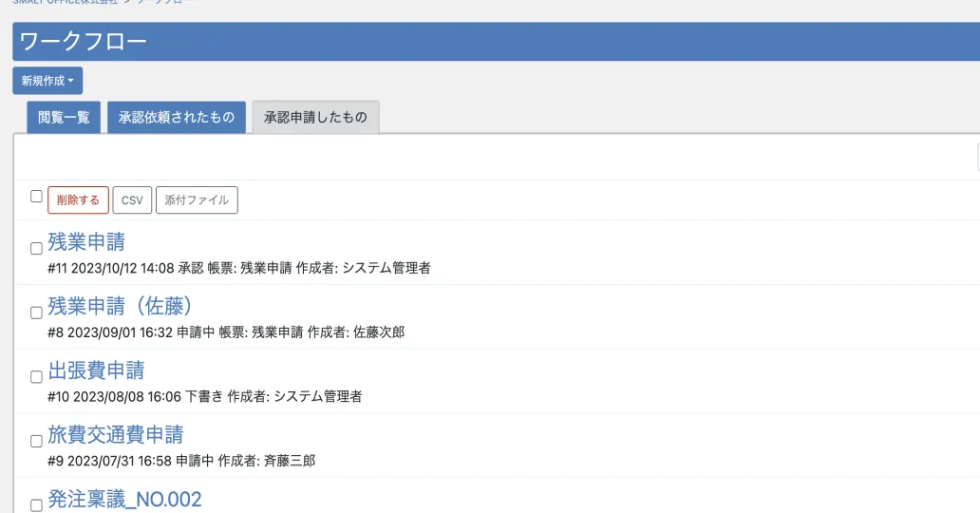980x513 pixels.
Task: Check the box for 残業申請 #11
Action: point(36,249)
